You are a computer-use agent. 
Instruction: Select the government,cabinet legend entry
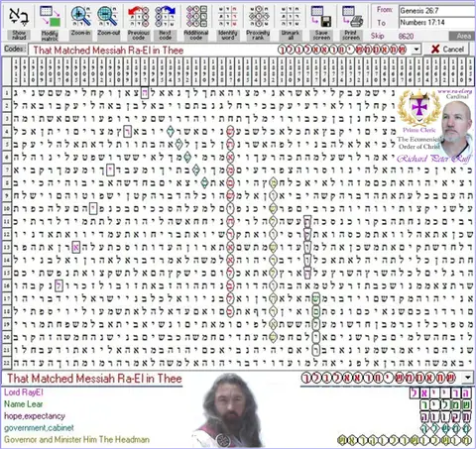click(x=39, y=428)
